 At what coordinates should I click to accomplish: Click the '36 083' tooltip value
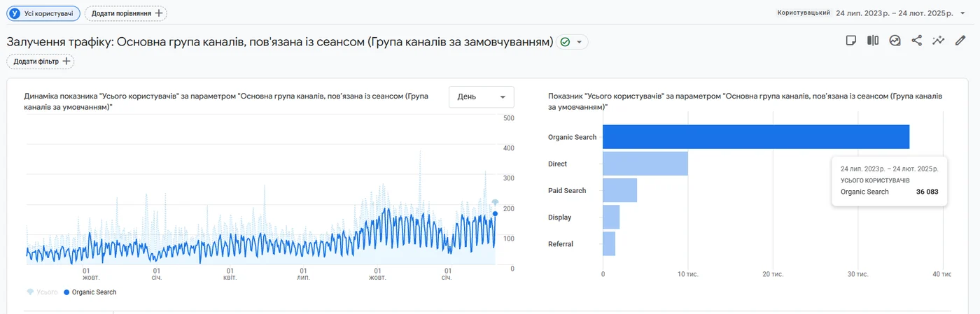point(927,192)
